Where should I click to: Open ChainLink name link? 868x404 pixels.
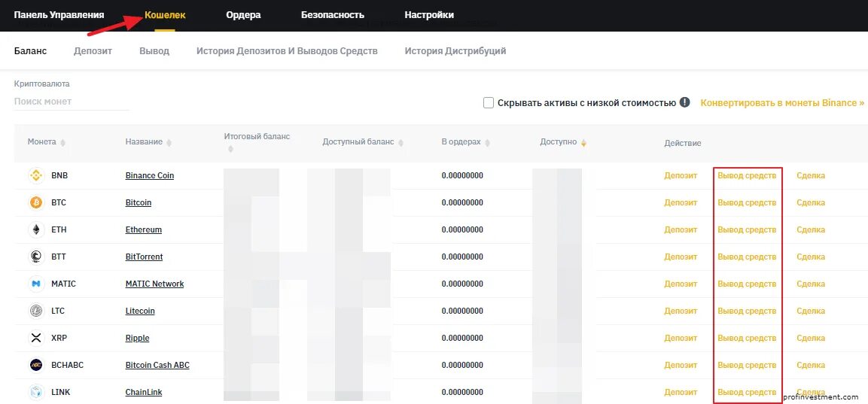tap(143, 393)
